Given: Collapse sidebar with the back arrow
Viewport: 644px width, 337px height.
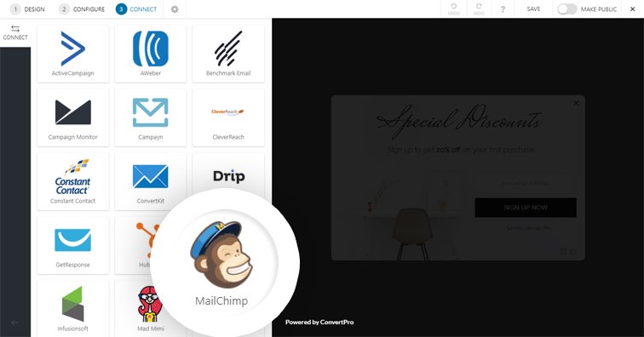Looking at the screenshot, I should coord(14,323).
